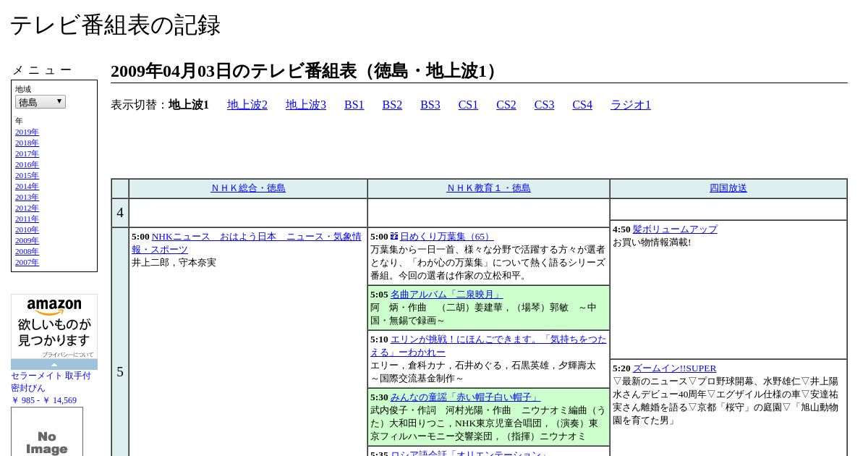Switch to CS3 listing
Image resolution: width=868 pixels, height=456 pixels.
(544, 105)
